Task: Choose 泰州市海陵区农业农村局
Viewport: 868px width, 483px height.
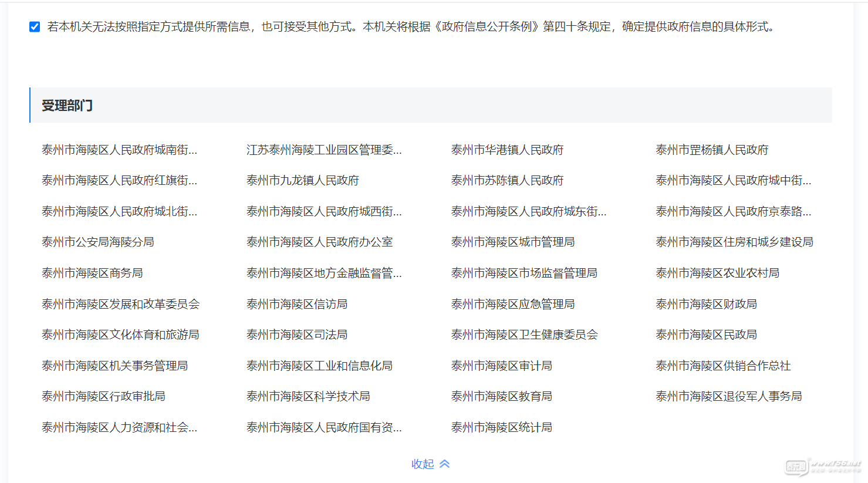Action: coord(718,273)
